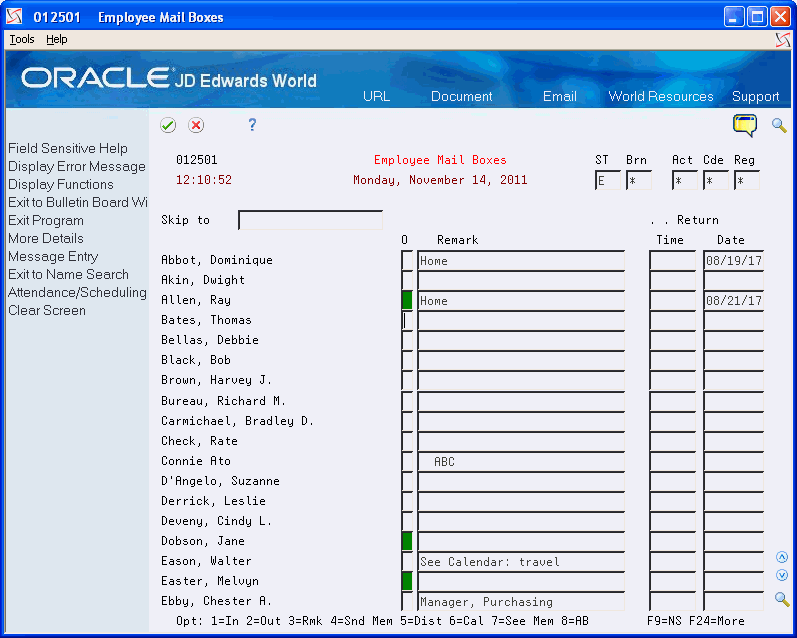This screenshot has width=797, height=638.
Task: Click Attendance/Scheduling link
Action: (77, 292)
